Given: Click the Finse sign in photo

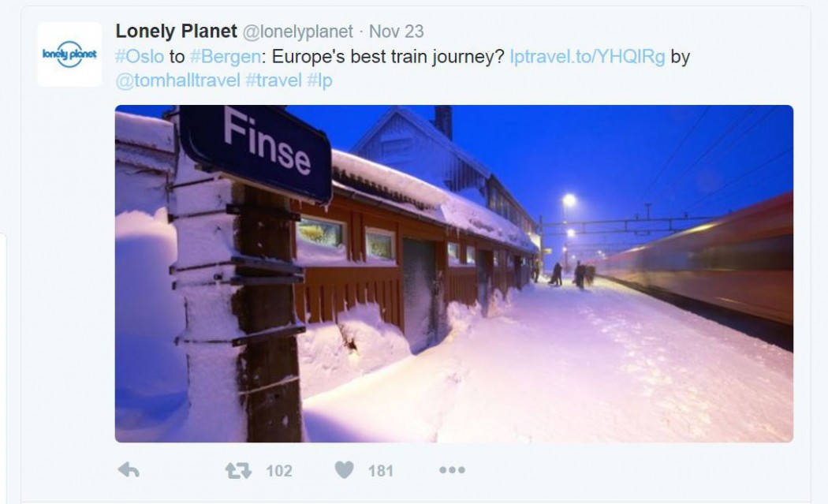Looking at the screenshot, I should (x=256, y=150).
